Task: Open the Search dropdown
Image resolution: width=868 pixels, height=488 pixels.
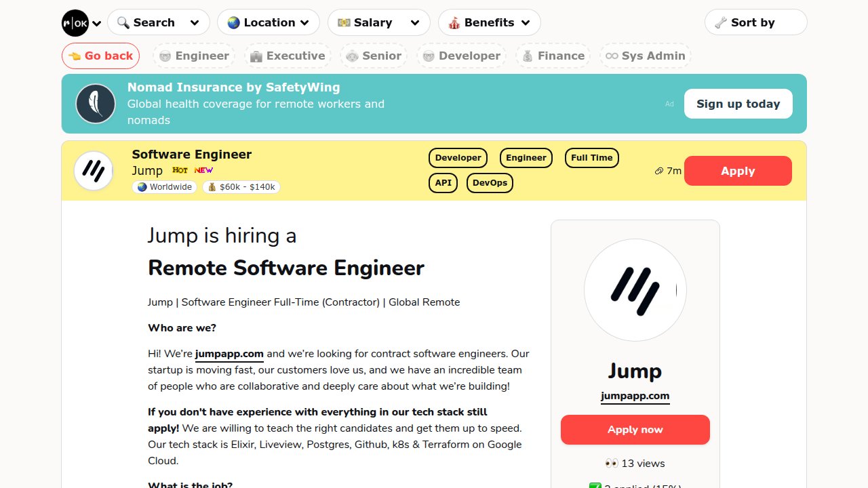Action: point(159,22)
